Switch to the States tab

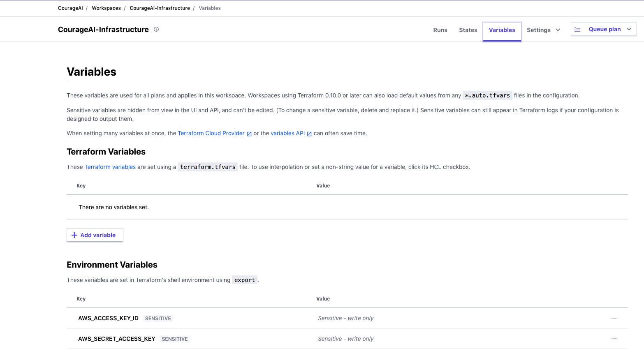tap(468, 30)
